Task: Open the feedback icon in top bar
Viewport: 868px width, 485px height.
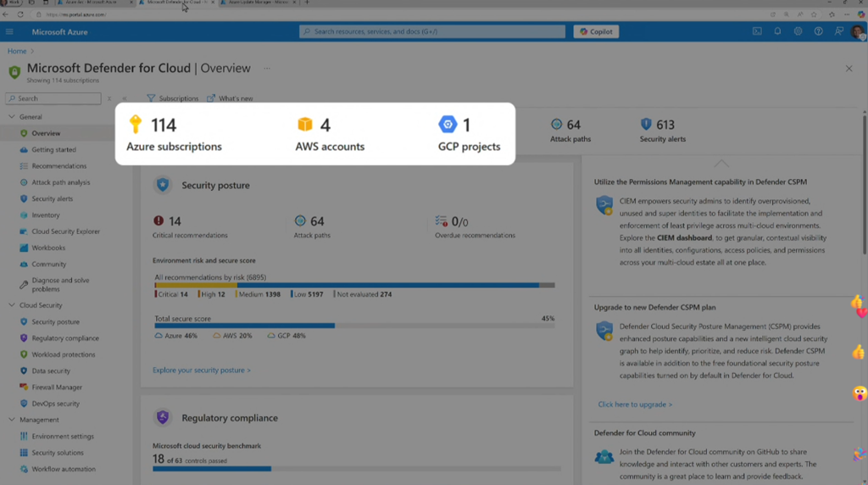Action: tap(838, 31)
